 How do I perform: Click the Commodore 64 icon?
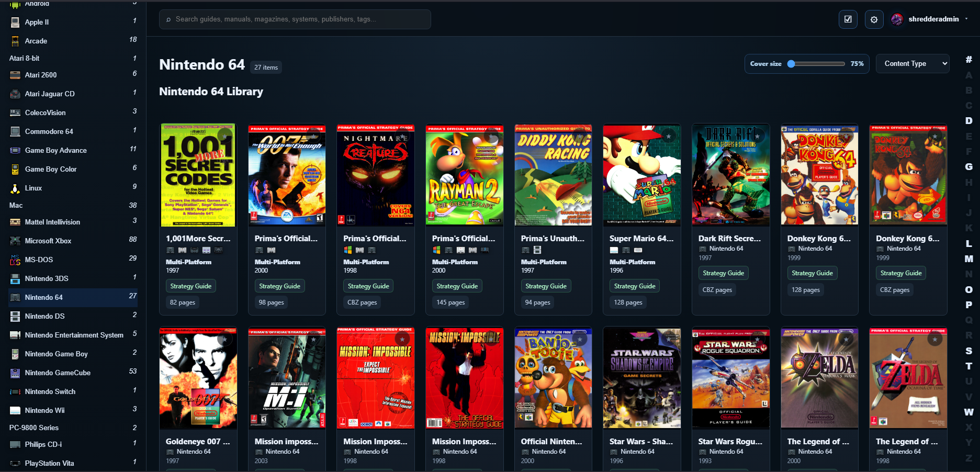pyautogui.click(x=15, y=131)
